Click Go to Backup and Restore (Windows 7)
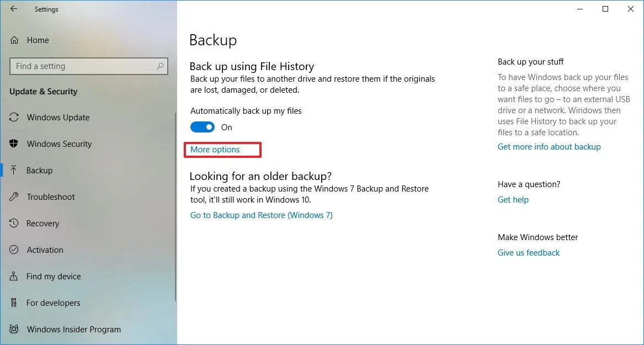The height and width of the screenshot is (345, 644). click(261, 215)
